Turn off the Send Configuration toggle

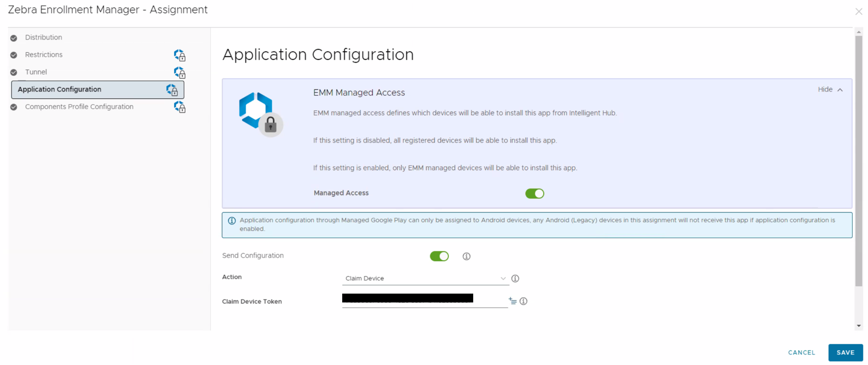click(x=439, y=256)
